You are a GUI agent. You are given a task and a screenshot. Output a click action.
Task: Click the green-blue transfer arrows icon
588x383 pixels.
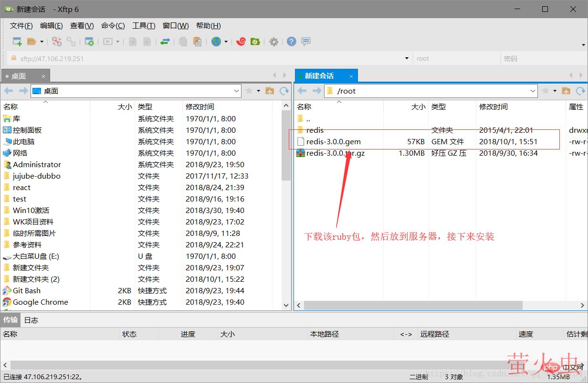tap(165, 42)
